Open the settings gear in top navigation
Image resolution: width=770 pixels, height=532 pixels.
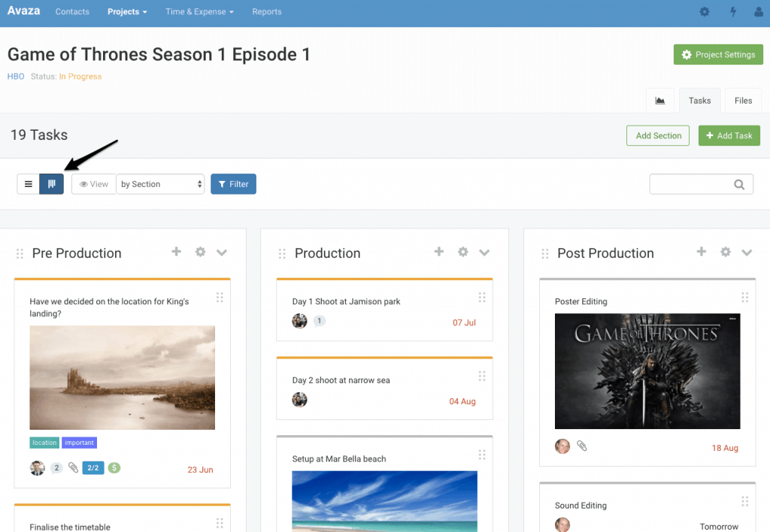click(704, 12)
